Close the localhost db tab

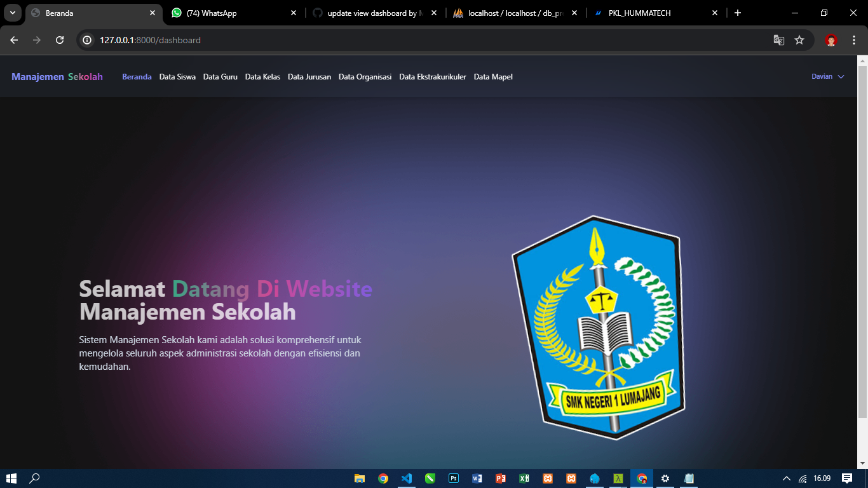click(x=574, y=13)
